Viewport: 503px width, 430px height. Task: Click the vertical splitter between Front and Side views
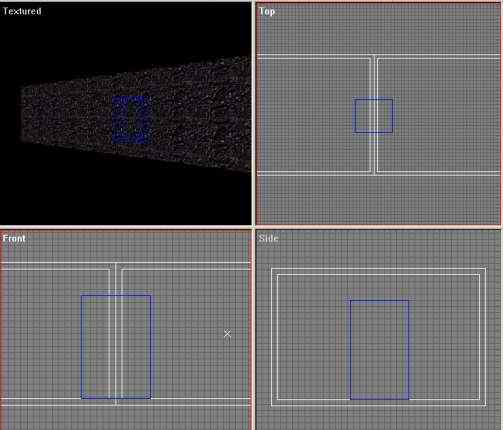click(254, 329)
